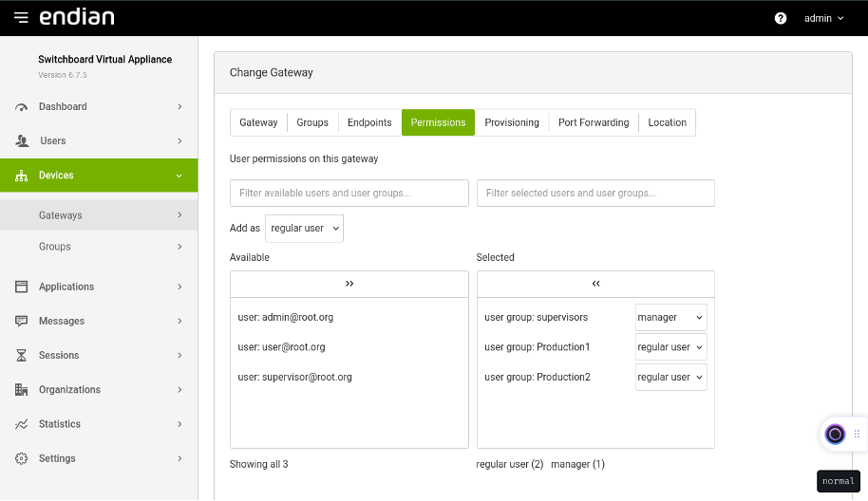Change supervisors group role dropdown
Image resolution: width=868 pixels, height=501 pixels.
(670, 318)
